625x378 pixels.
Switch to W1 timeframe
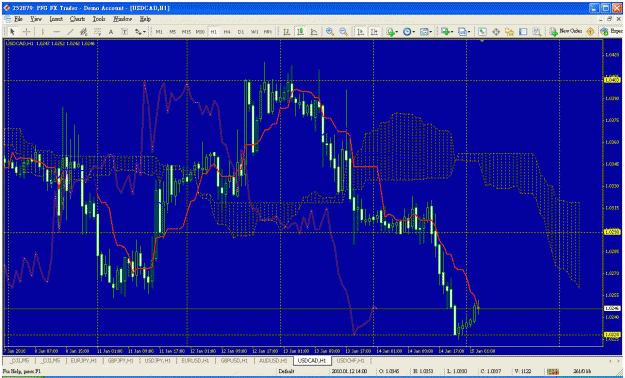[x=255, y=32]
